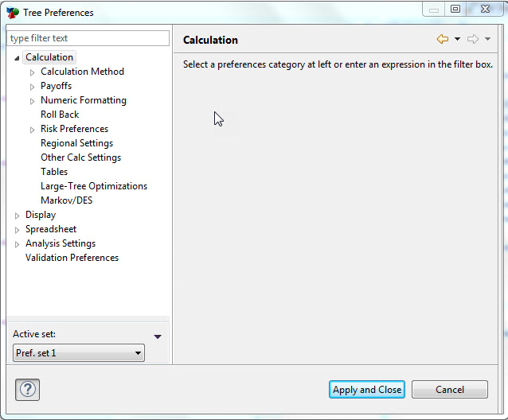Open Validation Preferences page
The width and height of the screenshot is (508, 420).
tap(72, 258)
